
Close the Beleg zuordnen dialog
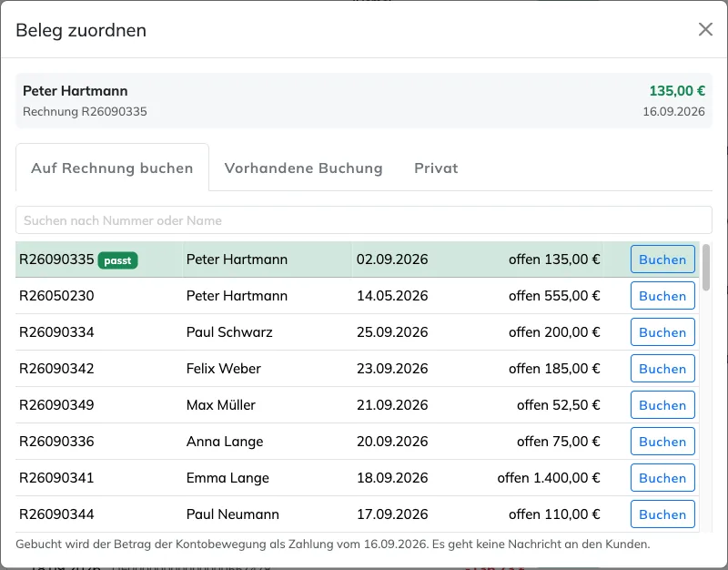705,29
